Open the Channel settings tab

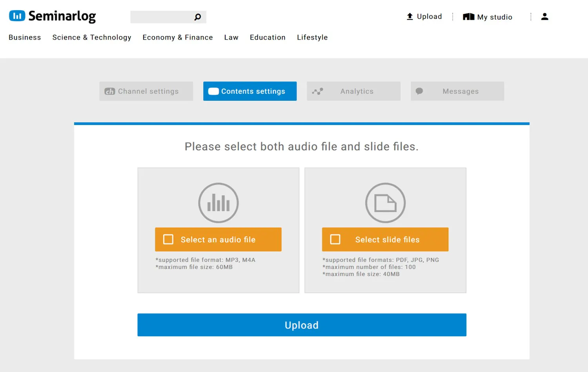pos(146,91)
